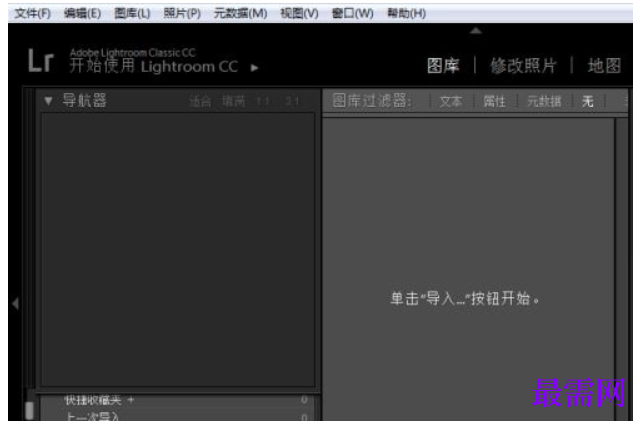Click the 图库过滤器 label
644x424 pixels.
372,101
